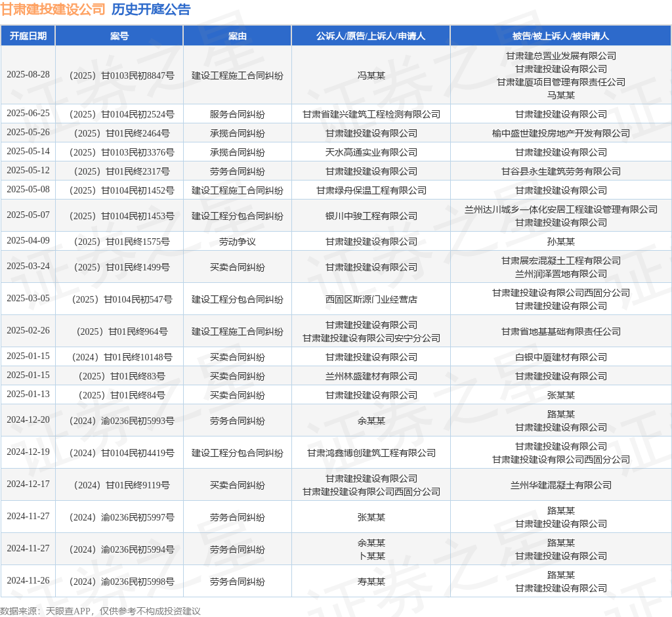672x617 pixels.
Task: Click defendant 孙某某
Action: click(561, 242)
